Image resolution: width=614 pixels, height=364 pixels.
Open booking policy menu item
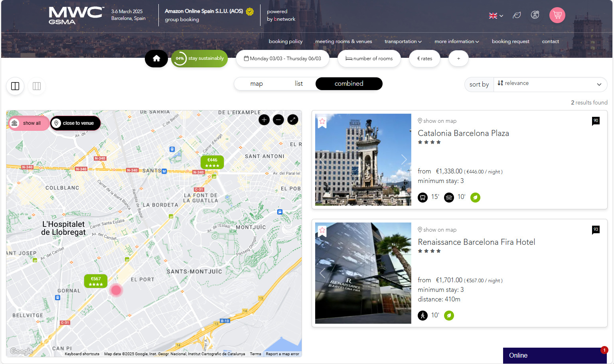(x=286, y=41)
